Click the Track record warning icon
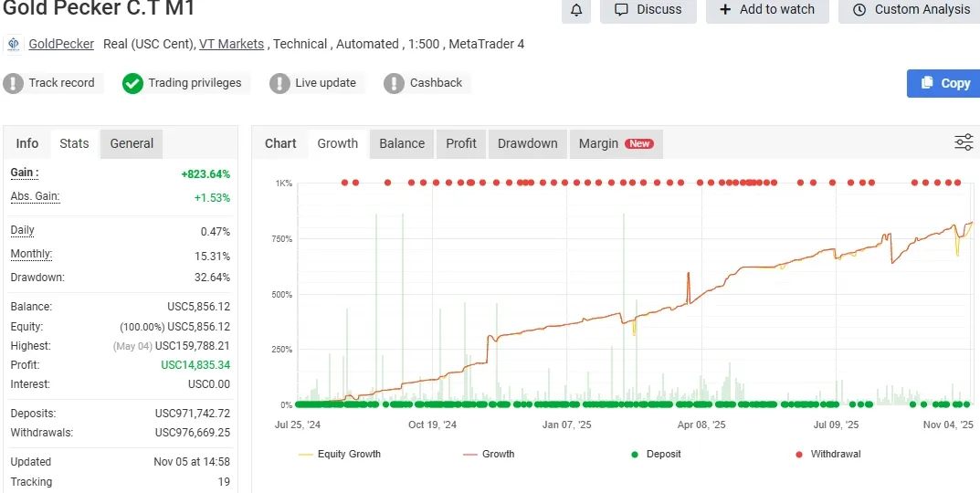 (x=14, y=83)
